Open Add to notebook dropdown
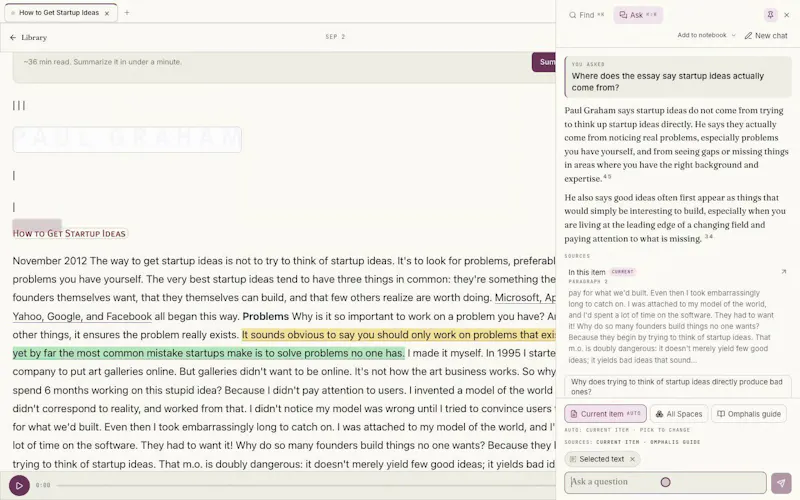 706,35
